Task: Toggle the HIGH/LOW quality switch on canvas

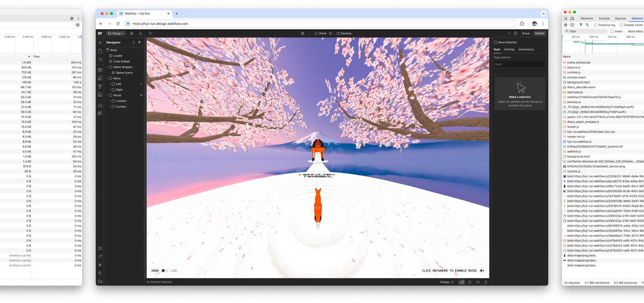Action: click(164, 271)
